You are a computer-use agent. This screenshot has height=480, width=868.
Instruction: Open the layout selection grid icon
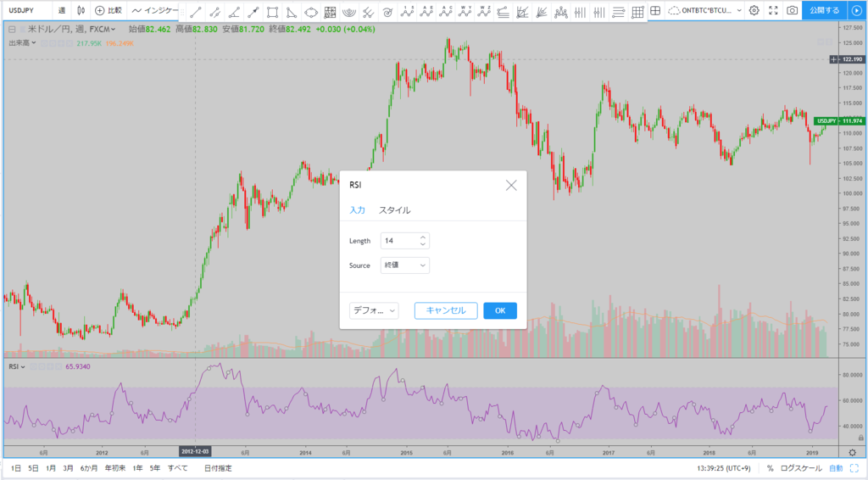[655, 10]
